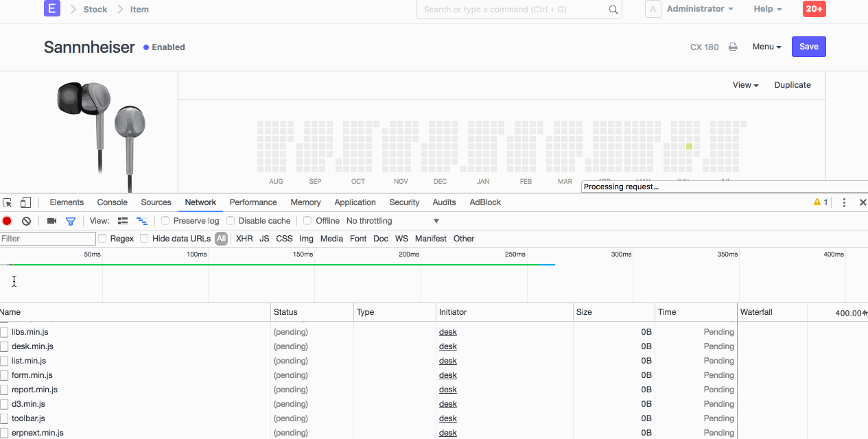Select the All filter type

[221, 239]
